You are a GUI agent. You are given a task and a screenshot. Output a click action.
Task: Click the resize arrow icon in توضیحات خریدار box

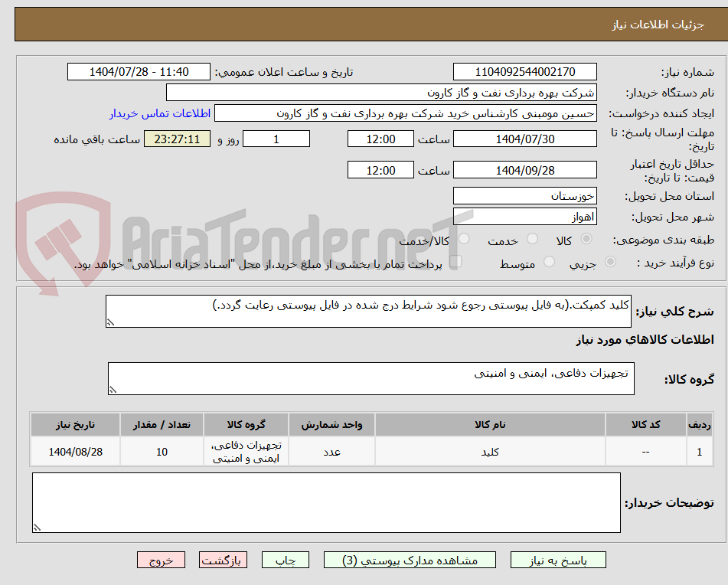click(x=35, y=528)
